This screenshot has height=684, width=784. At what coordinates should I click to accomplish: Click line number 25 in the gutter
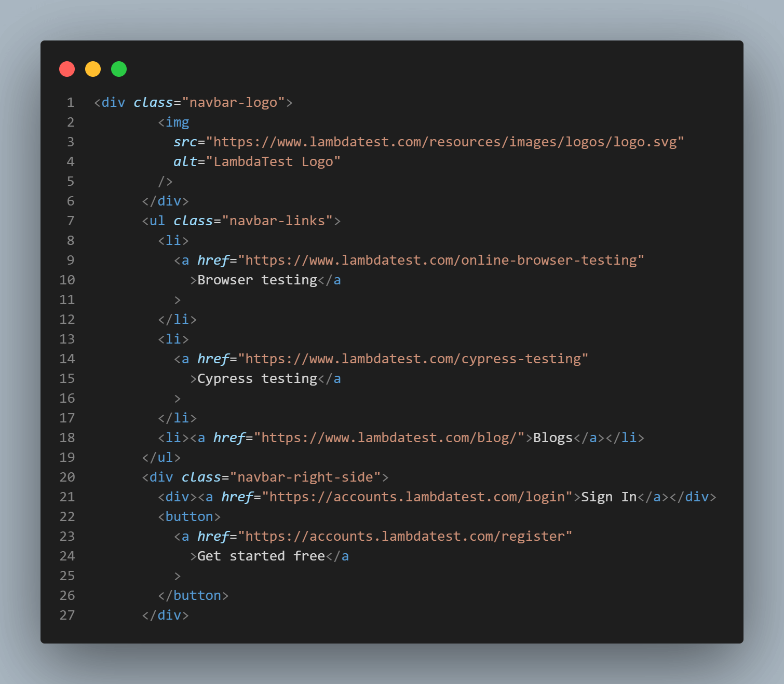coord(67,576)
